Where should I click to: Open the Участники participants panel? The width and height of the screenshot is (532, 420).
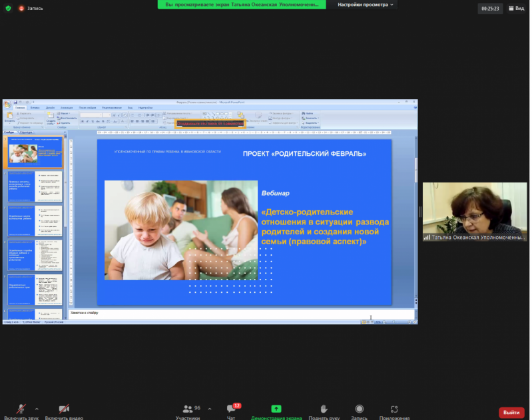point(187,410)
